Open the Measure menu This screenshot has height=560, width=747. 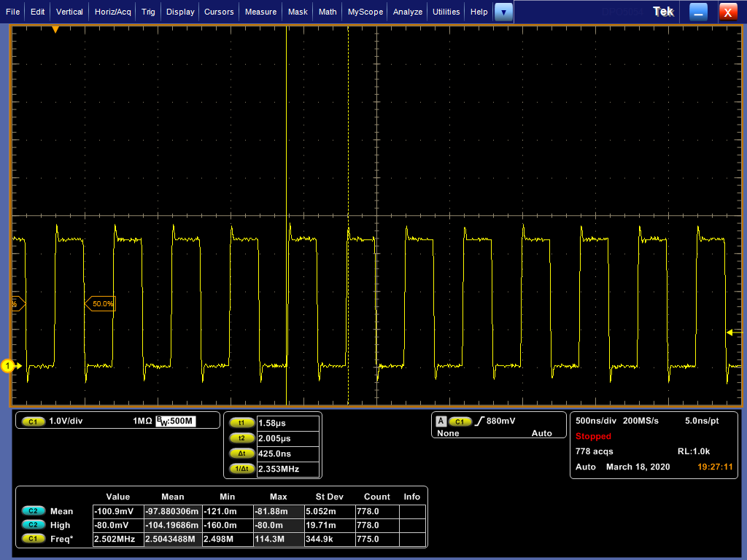pos(260,12)
